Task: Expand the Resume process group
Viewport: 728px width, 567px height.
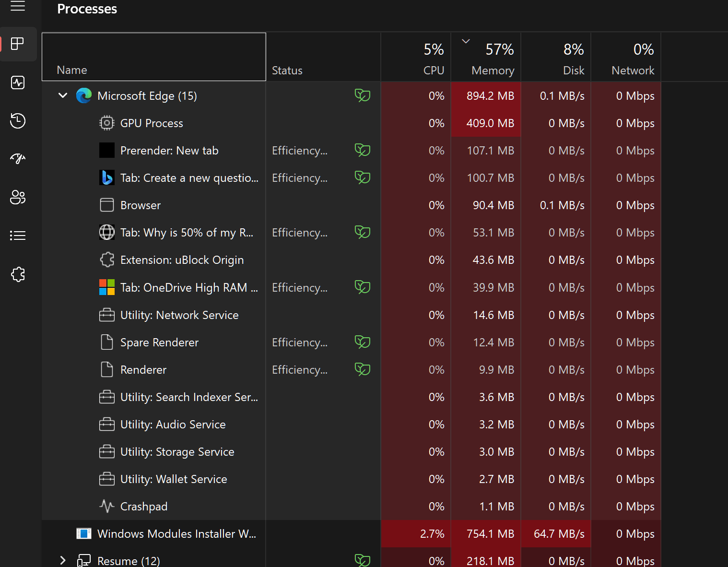Action: pos(62,560)
